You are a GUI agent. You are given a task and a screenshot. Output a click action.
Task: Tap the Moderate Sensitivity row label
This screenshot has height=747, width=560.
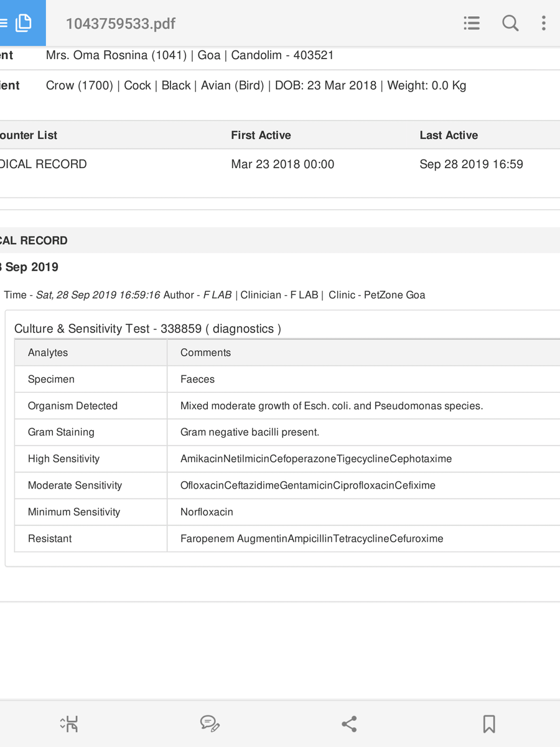tap(75, 486)
